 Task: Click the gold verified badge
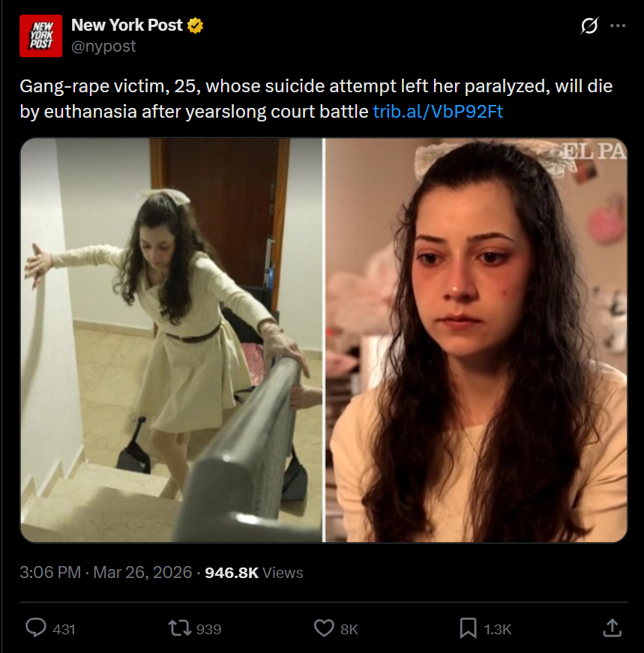pyautogui.click(x=195, y=25)
